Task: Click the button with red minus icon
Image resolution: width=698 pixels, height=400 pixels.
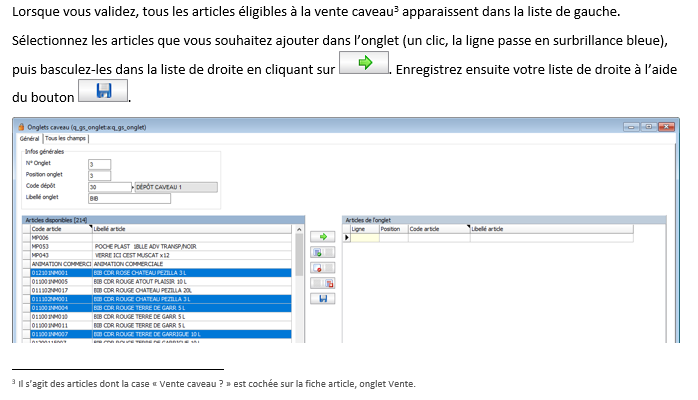Action: (323, 268)
